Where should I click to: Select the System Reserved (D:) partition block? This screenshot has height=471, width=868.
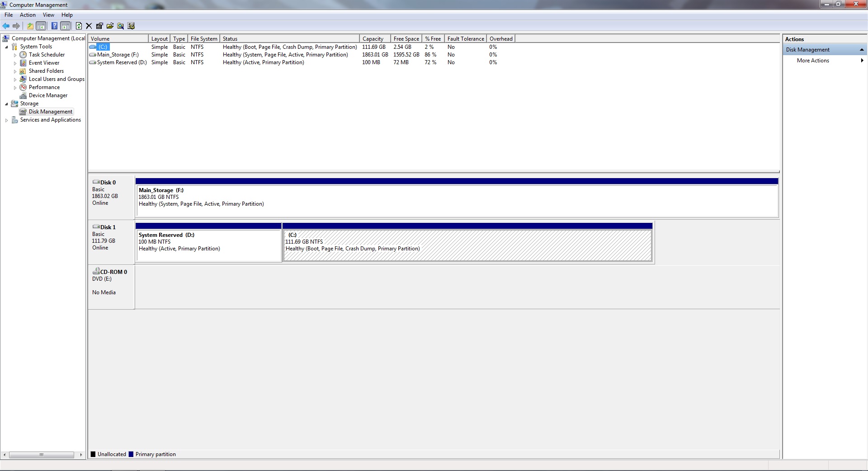click(x=208, y=242)
